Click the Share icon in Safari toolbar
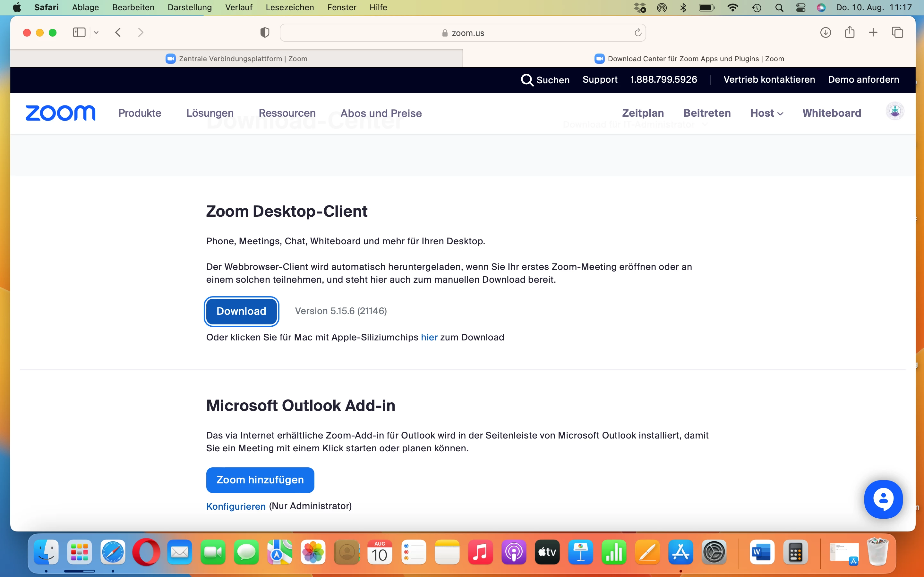Viewport: 924px width, 577px height. click(850, 32)
